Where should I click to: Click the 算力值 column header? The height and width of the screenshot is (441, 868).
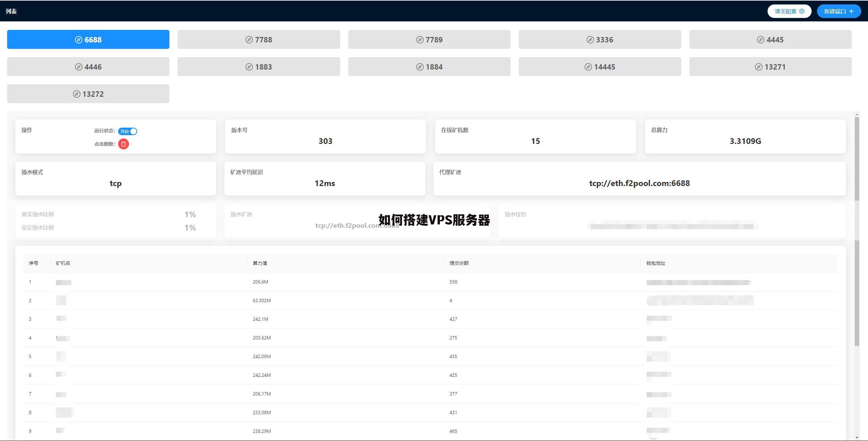[260, 263]
